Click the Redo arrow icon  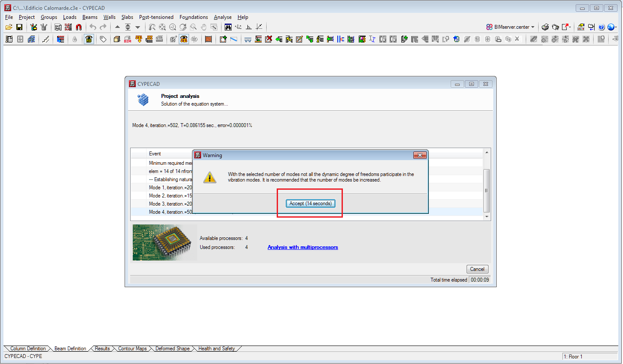click(x=102, y=27)
